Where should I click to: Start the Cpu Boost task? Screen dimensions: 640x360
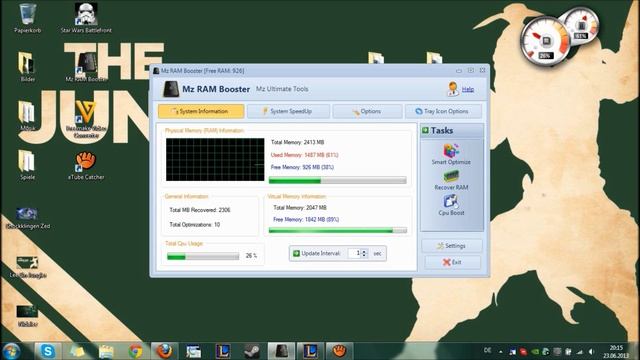coord(451,205)
